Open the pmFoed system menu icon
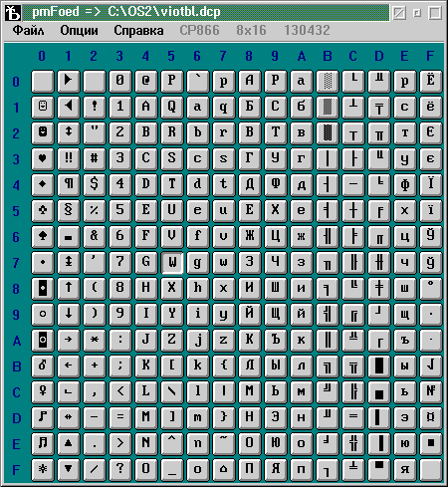Viewport: 448px width, 487px height. click(13, 13)
